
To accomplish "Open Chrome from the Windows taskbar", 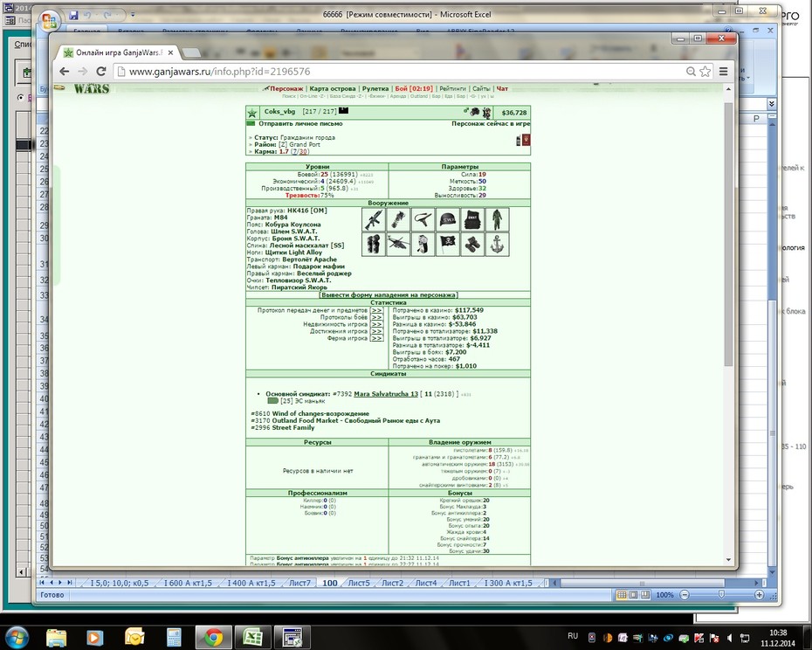I will coord(213,637).
